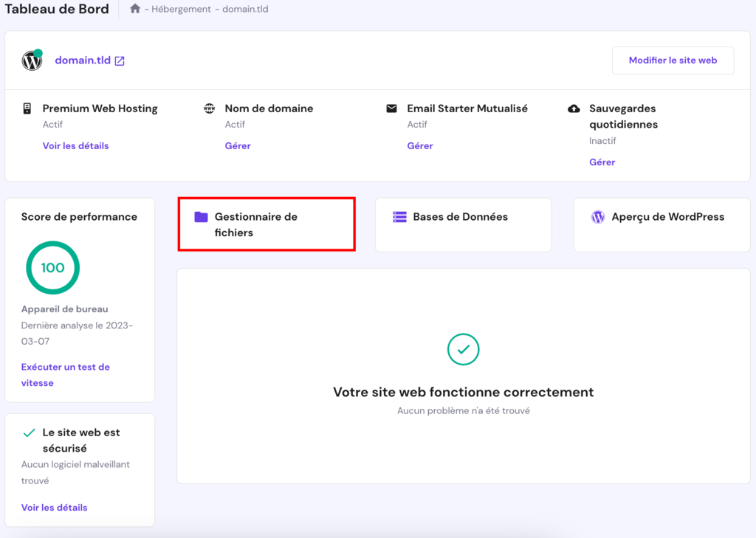Screen dimensions: 756x538
Task: Click the green 100 performance score circle
Action: (x=52, y=268)
